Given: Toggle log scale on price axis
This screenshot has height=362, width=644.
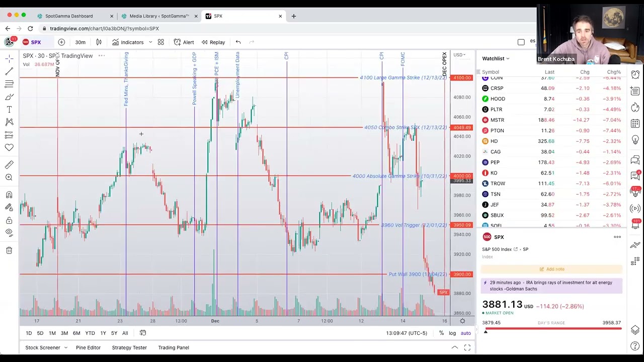Looking at the screenshot, I should click(x=452, y=333).
